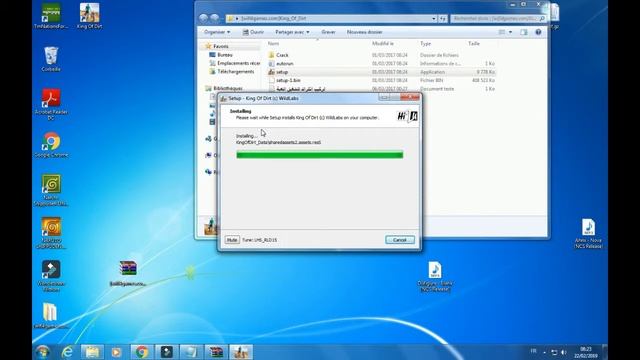Image resolution: width=640 pixels, height=360 pixels.
Task: Select the MP3 file icon below the Explorer window
Action: (x=435, y=277)
